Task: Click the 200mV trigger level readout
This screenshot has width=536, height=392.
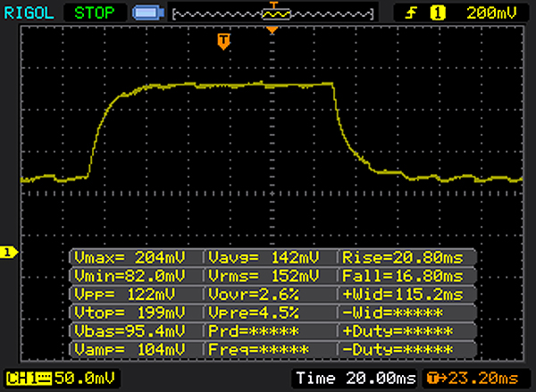Action: [491, 13]
